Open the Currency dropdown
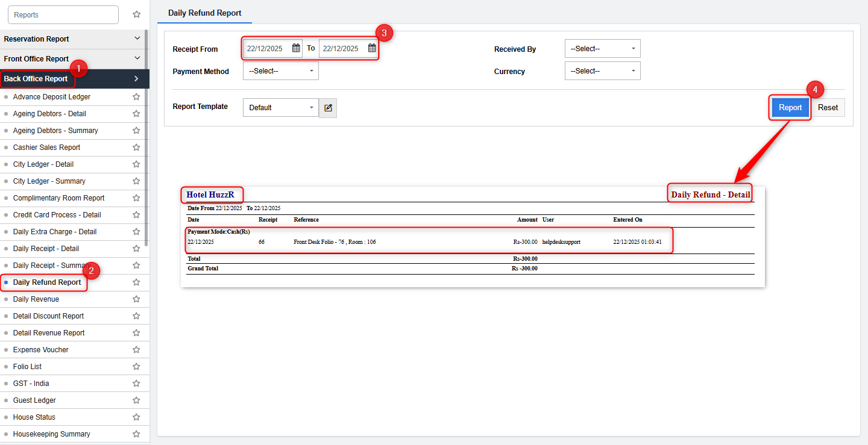The width and height of the screenshot is (868, 445). tap(603, 71)
